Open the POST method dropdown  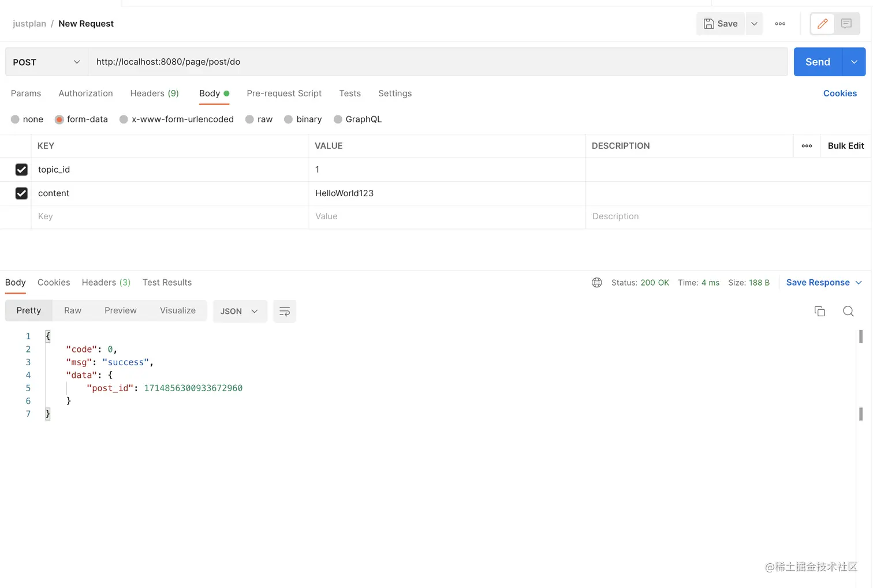46,62
